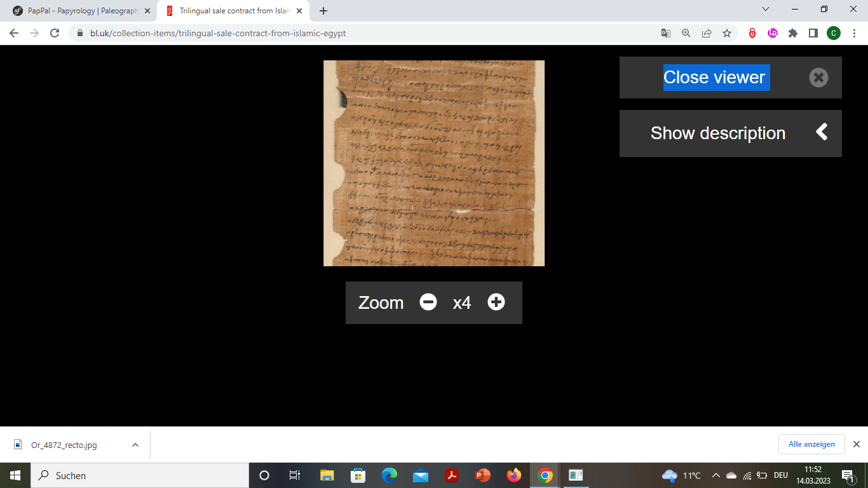Click the papyrus manuscript image
The image size is (868, 488).
[434, 163]
